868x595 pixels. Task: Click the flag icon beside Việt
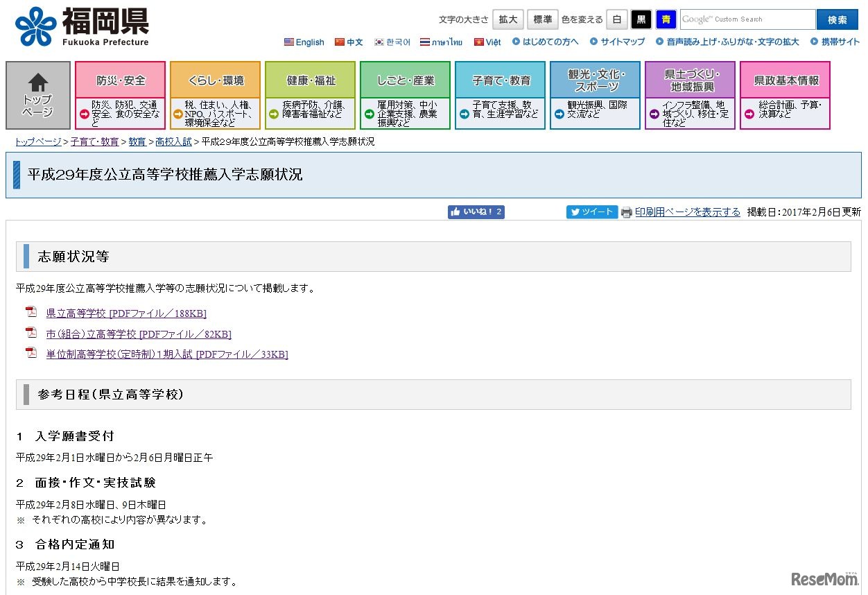[478, 42]
